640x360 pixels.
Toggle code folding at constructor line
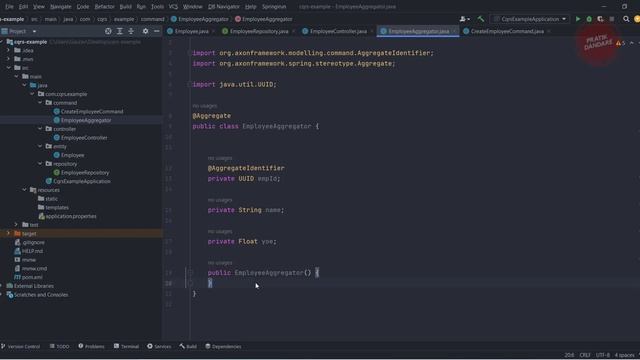point(190,273)
